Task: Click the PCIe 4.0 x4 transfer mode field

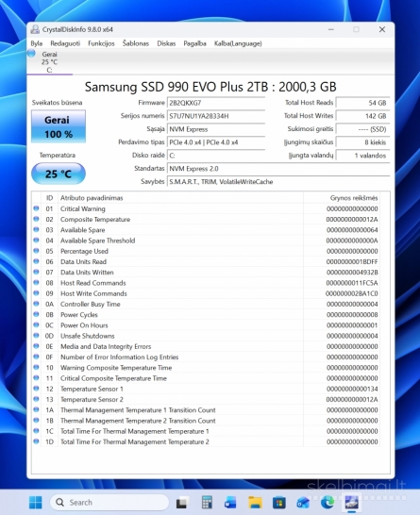Action: click(x=216, y=142)
